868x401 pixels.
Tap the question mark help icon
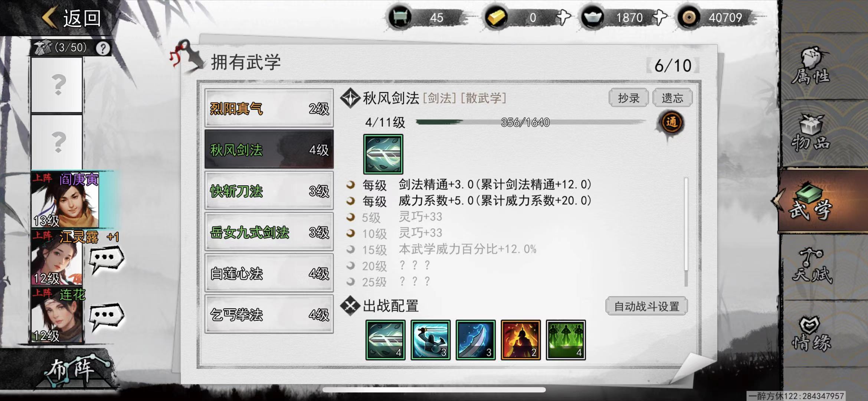(x=103, y=48)
